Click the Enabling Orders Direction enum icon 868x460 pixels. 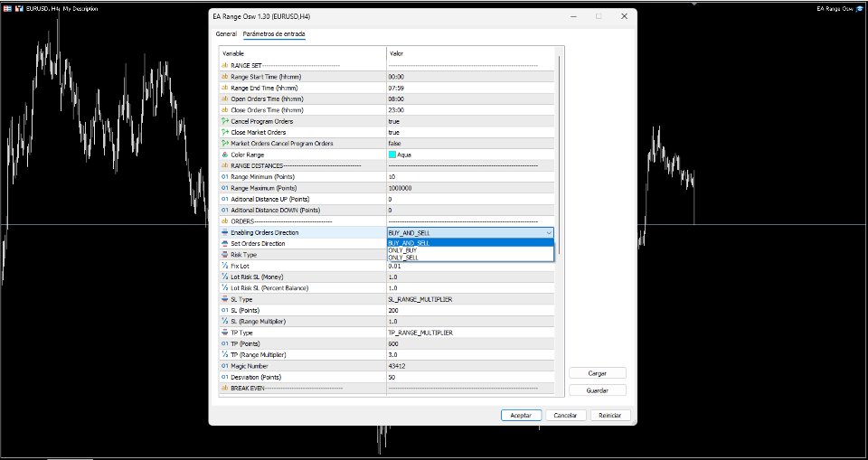[225, 232]
